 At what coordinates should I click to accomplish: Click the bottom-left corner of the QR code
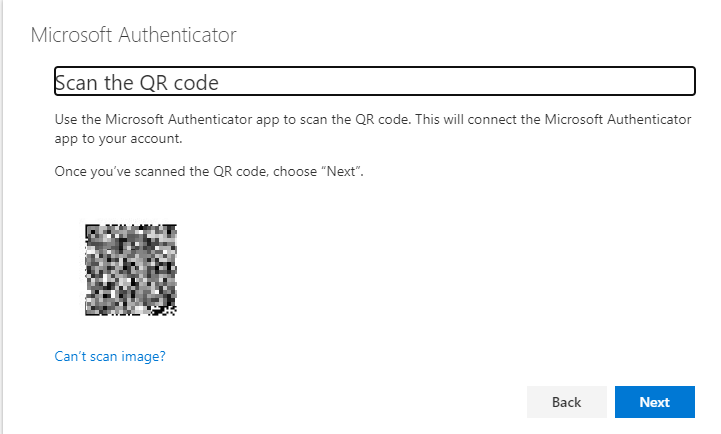coord(91,310)
